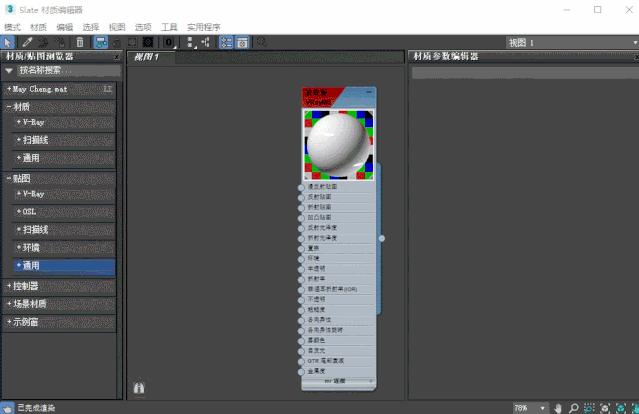Lay out all nodes vertically

pyautogui.click(x=190, y=42)
